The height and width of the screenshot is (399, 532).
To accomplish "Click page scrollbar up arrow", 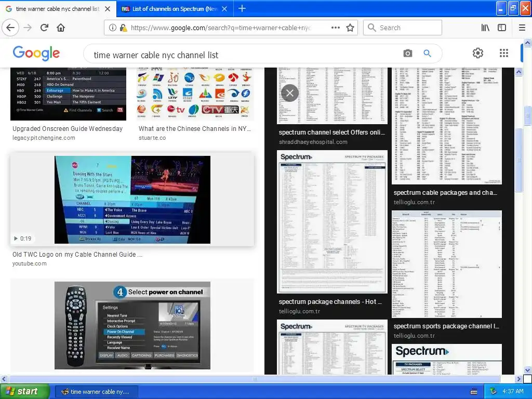I will (x=528, y=43).
